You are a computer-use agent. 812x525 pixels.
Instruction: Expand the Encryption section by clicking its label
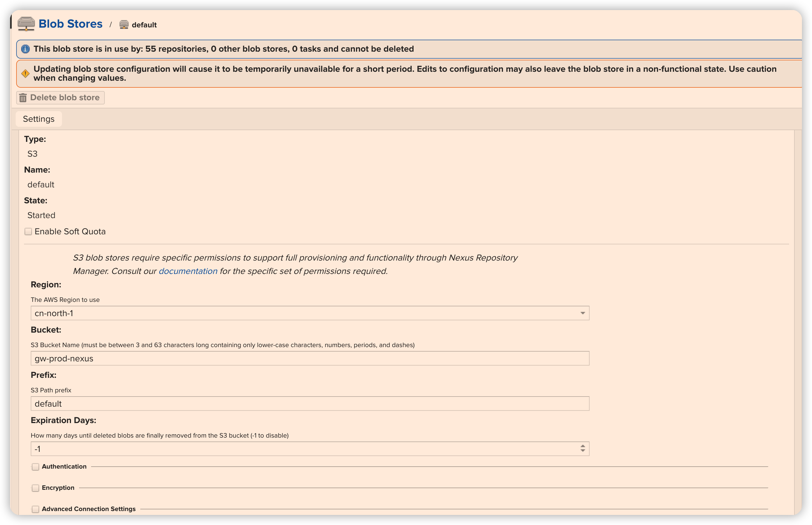[58, 488]
